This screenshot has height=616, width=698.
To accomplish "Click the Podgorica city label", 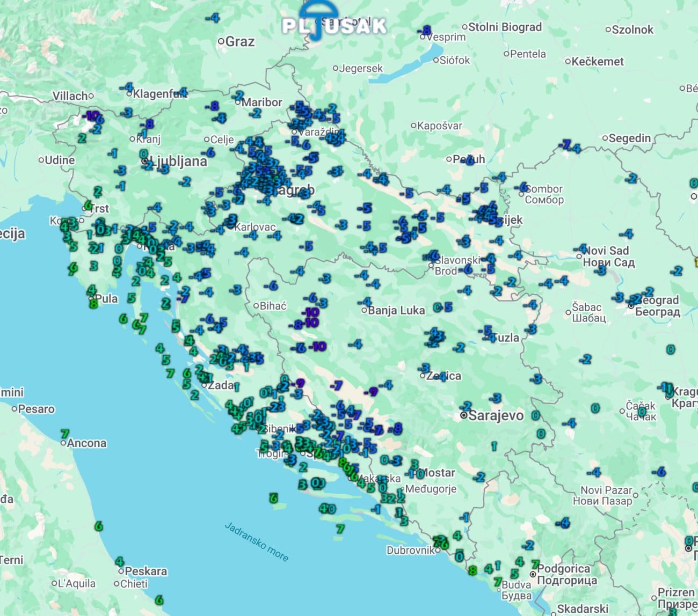I will [x=564, y=569].
